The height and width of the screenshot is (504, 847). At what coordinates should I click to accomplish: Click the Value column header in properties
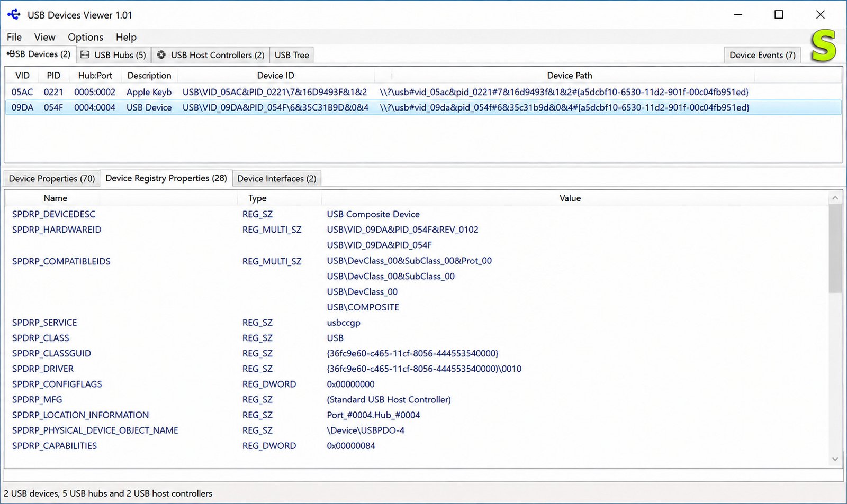[570, 198]
